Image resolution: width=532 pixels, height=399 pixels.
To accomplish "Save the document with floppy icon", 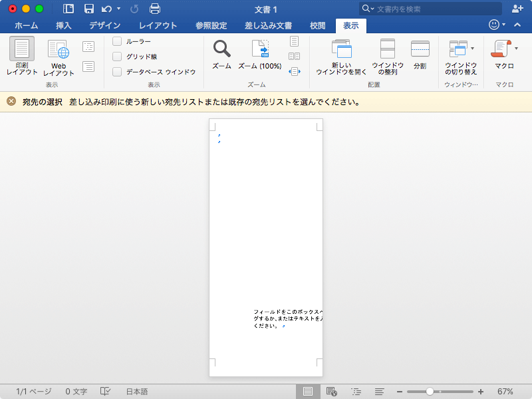I will click(x=89, y=9).
